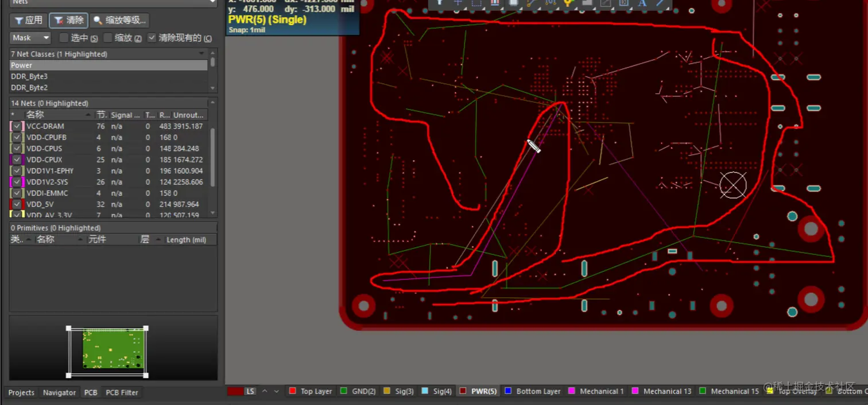868x405 pixels.
Task: Select the place component chip icon
Action: point(513,3)
